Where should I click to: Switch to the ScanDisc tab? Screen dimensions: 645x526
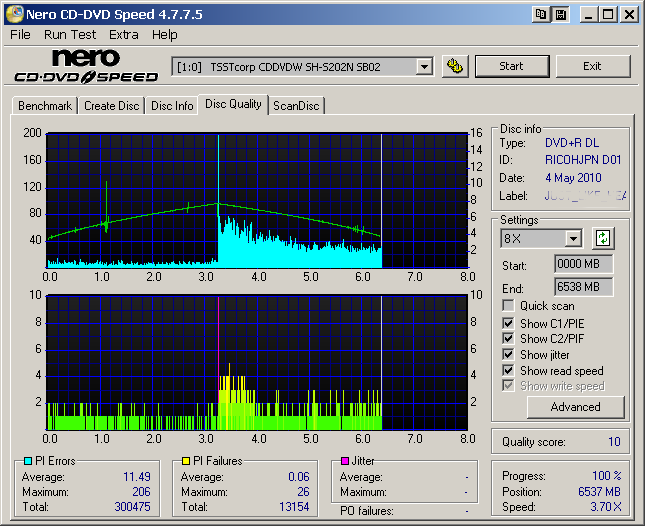(297, 105)
